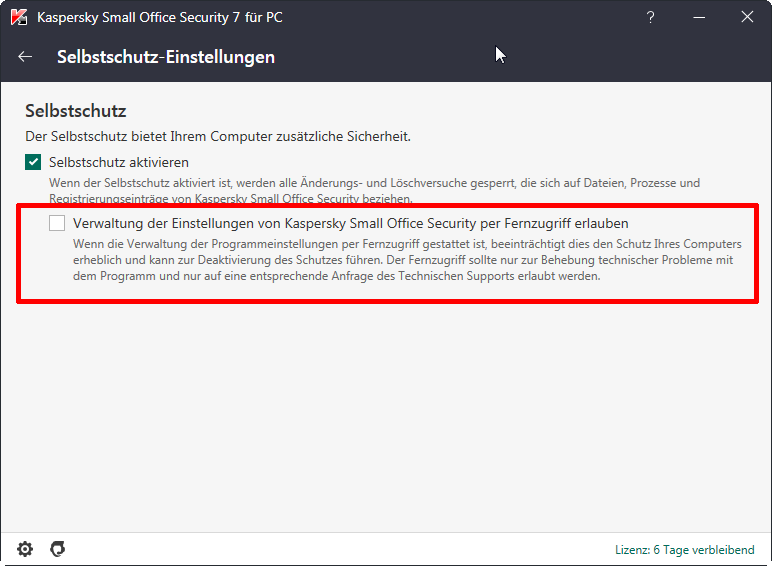
Task: Minimize the Kaspersky window
Action: pos(699,17)
